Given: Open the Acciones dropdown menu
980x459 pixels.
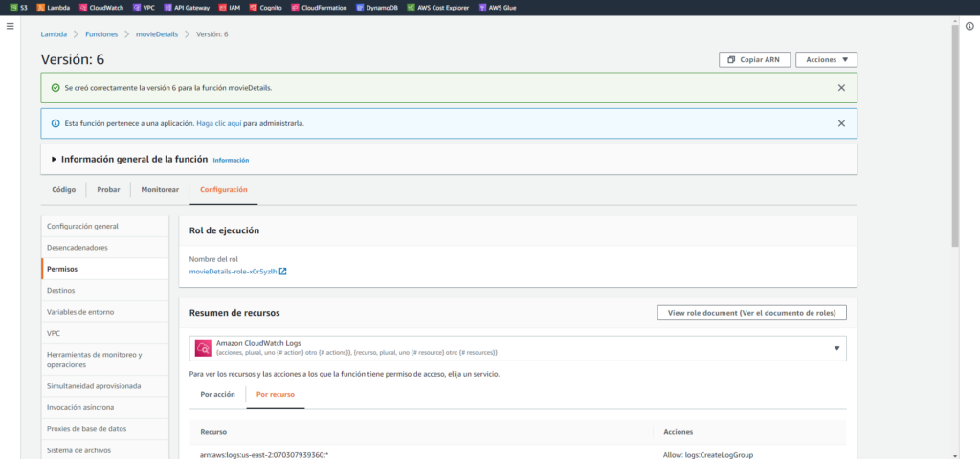Looking at the screenshot, I should tap(826, 60).
